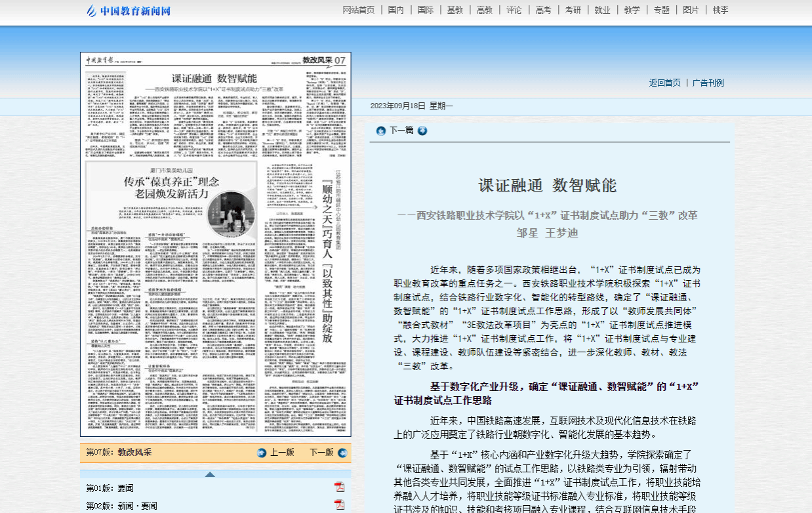Click the down arrow icon after 下一篇

422,131
